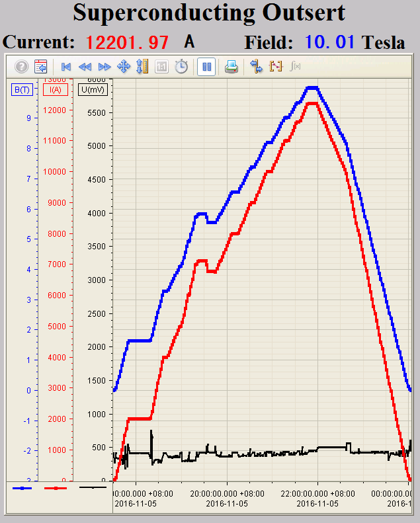This screenshot has height=523, width=420.
Task: Toggle the pause updates button
Action: pyautogui.click(x=206, y=67)
